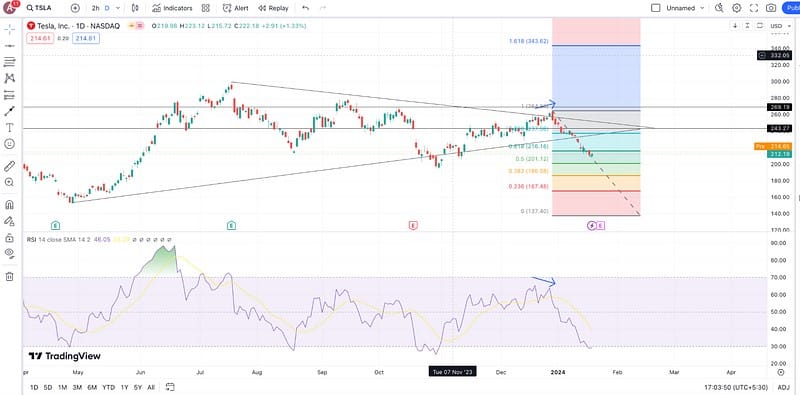The image size is (800, 395).
Task: Toggle the Unnamed layout checkbox
Action: coord(656,8)
